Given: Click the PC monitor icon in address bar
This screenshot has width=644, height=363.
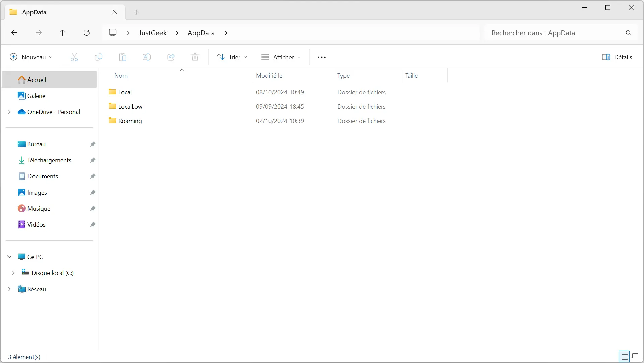Looking at the screenshot, I should pos(113,33).
